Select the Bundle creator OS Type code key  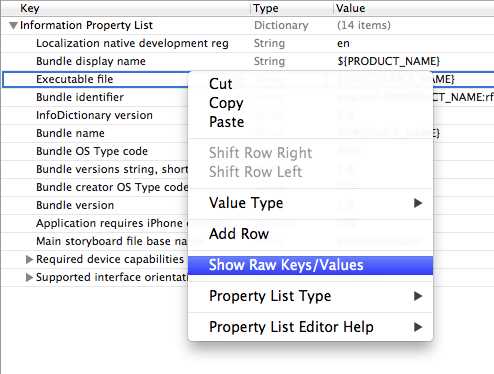tap(112, 187)
